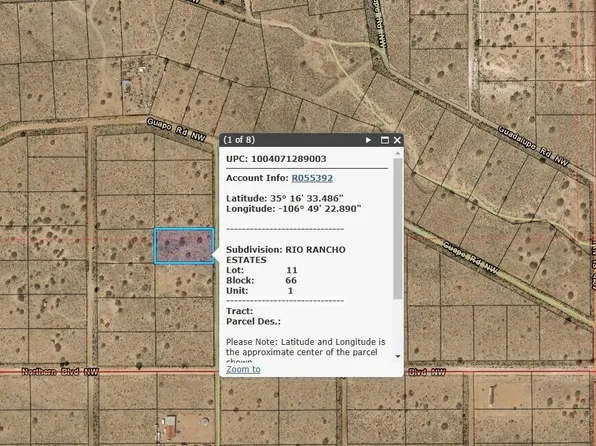
Task: Click the Block 66 row
Action: tap(262, 280)
